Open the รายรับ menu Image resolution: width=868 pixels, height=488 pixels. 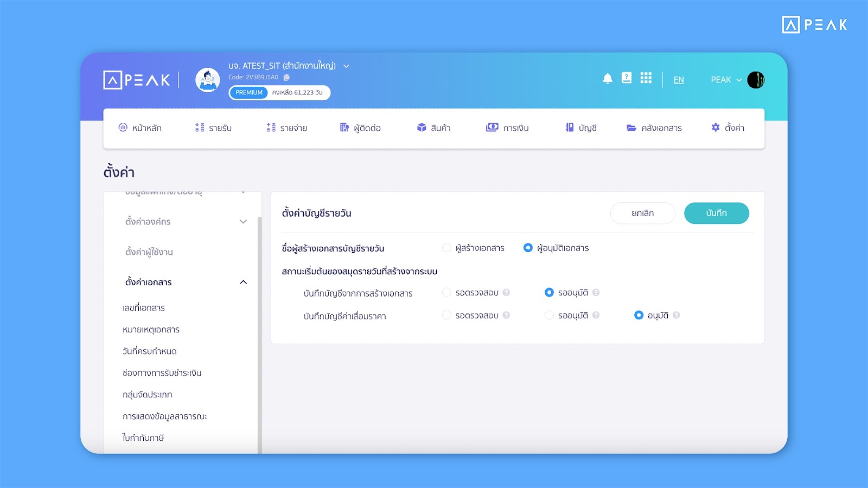(x=213, y=128)
